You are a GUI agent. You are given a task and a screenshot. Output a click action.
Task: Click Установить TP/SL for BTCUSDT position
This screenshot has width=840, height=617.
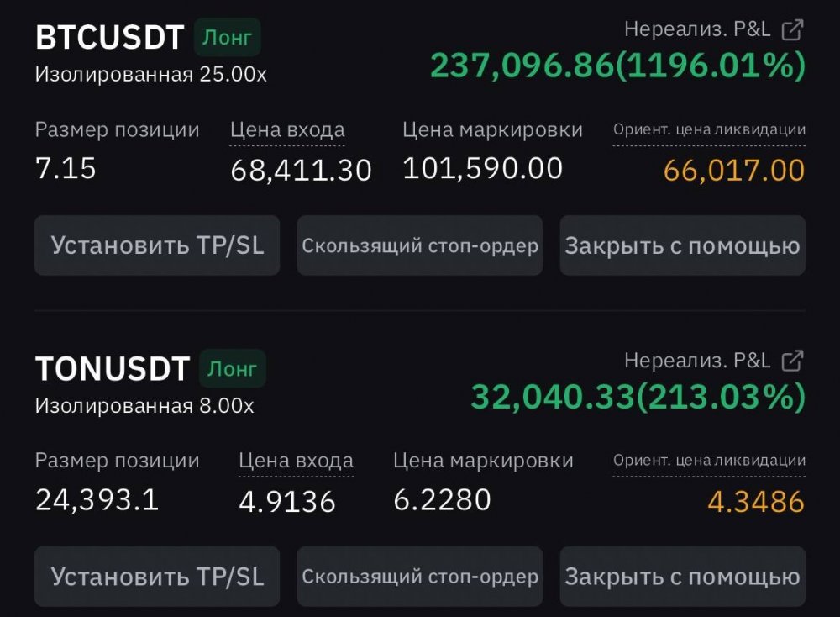pyautogui.click(x=157, y=245)
